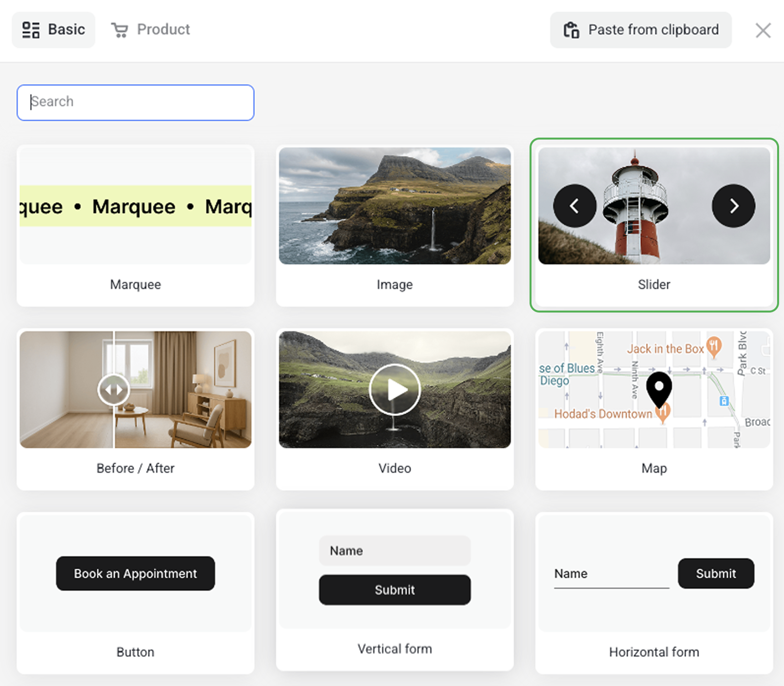Image resolution: width=784 pixels, height=686 pixels.
Task: Click the Book an Appointment button preview
Action: point(136,573)
